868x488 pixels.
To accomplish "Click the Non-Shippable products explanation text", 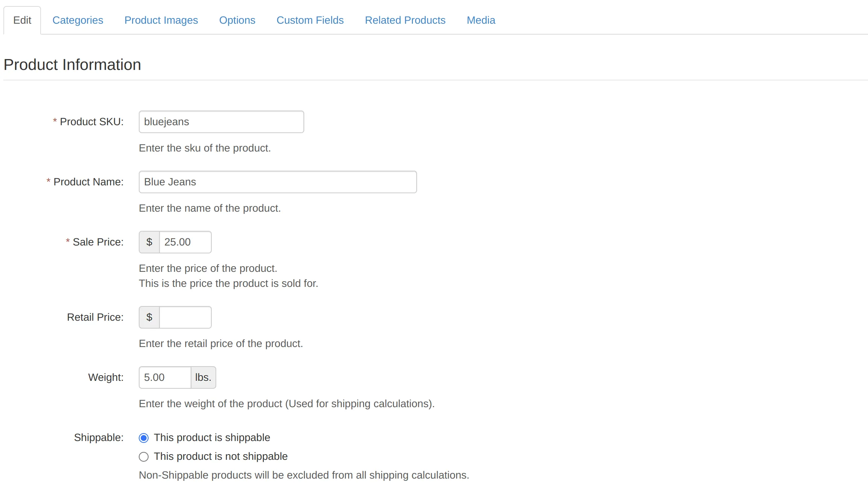I will tap(304, 475).
